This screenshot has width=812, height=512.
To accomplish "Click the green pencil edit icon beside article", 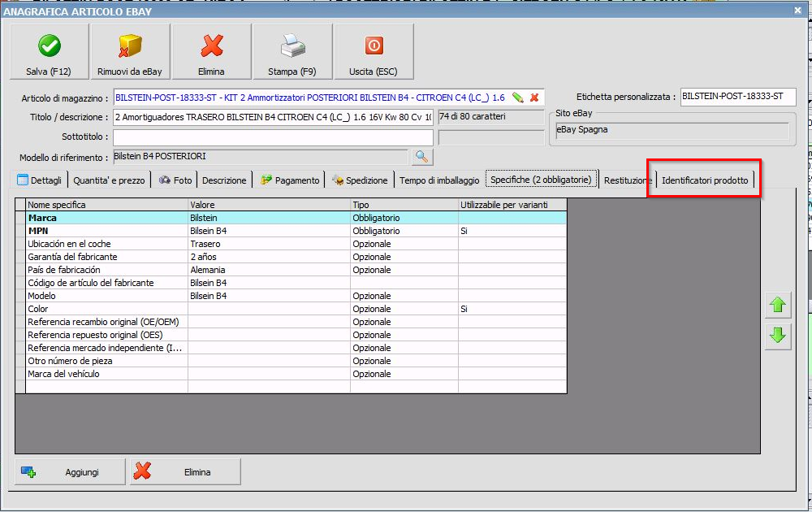I will tap(517, 98).
